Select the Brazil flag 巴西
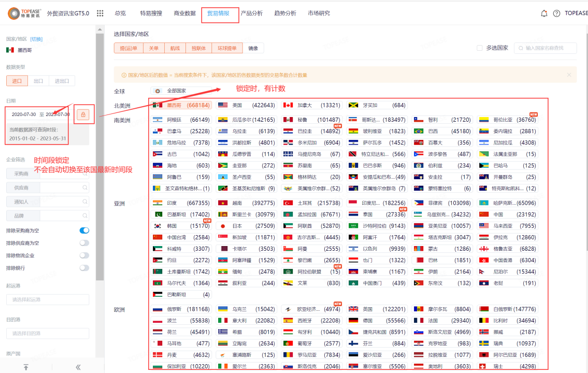The height and width of the screenshot is (373, 588). click(442, 131)
